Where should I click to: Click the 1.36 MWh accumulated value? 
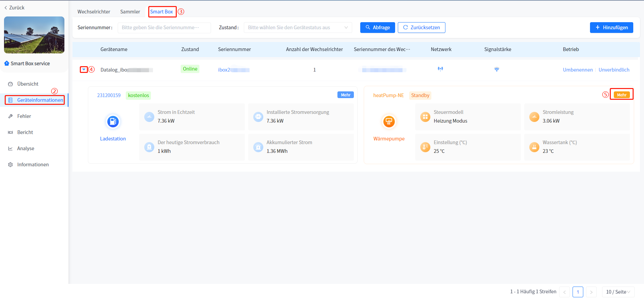click(277, 151)
